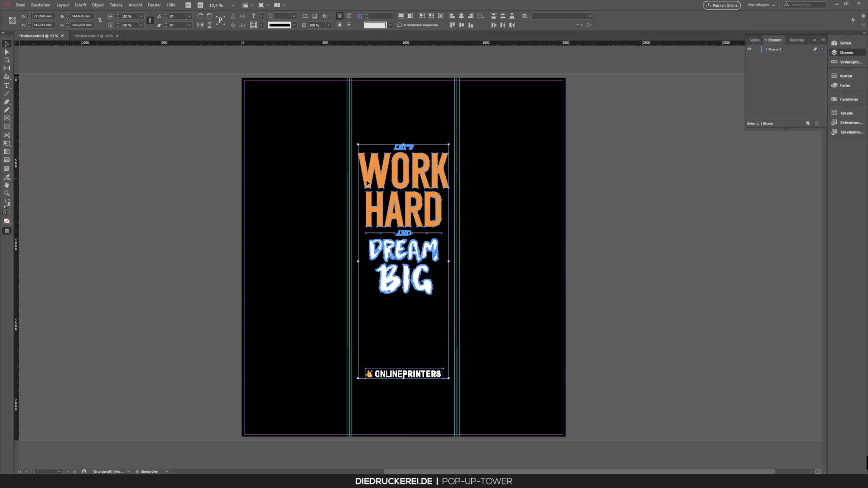Viewport: 868px width, 488px height.
Task: Select the Direct Selection tool
Action: tap(7, 52)
